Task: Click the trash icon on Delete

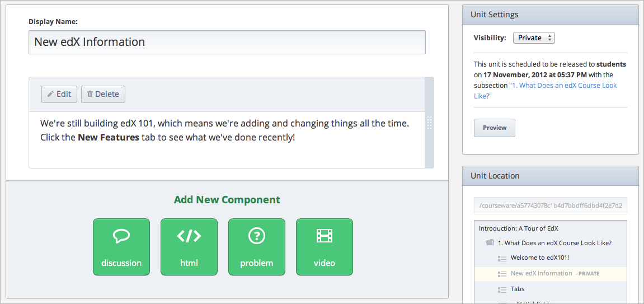Action: (90, 94)
